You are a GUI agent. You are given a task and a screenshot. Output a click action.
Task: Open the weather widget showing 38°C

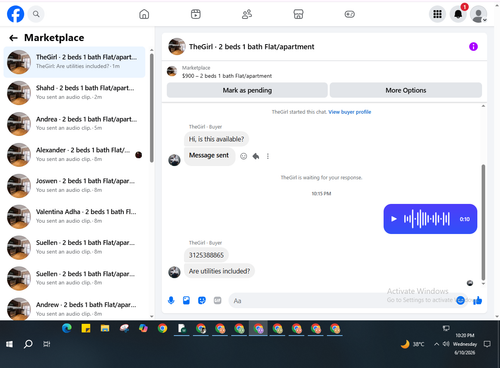pos(412,344)
